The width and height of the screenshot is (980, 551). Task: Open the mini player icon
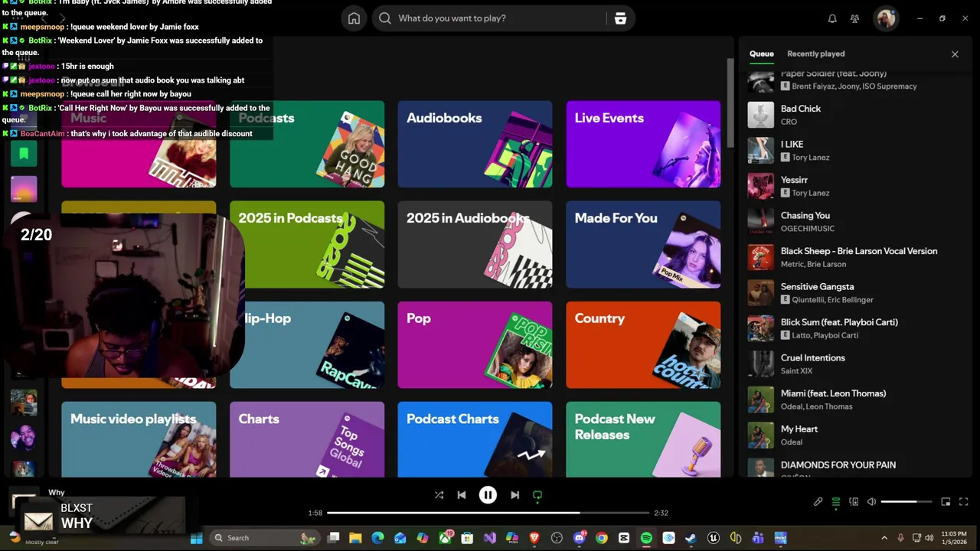(x=946, y=502)
